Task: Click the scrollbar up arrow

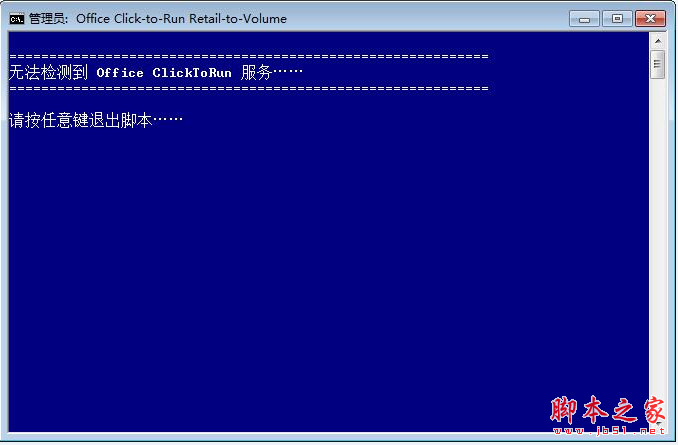Action: (x=658, y=41)
